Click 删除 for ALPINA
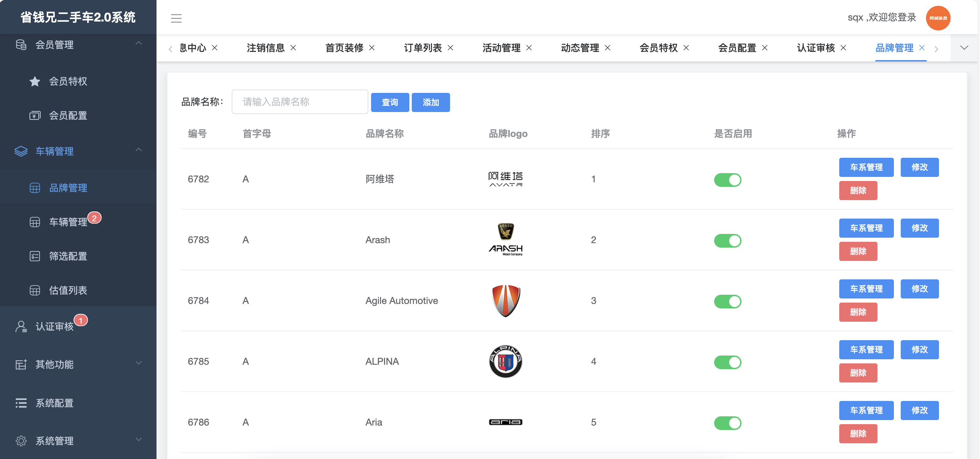Image resolution: width=980 pixels, height=459 pixels. [x=858, y=373]
